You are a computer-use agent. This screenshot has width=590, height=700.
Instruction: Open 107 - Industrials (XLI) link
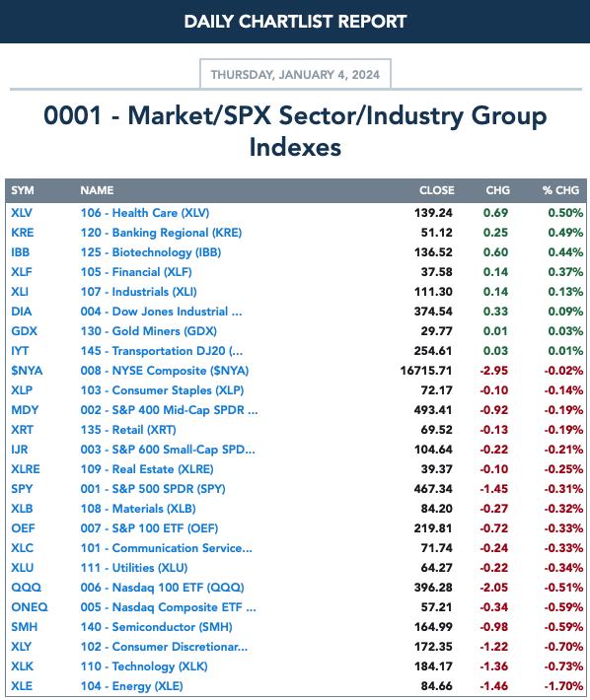point(138,292)
